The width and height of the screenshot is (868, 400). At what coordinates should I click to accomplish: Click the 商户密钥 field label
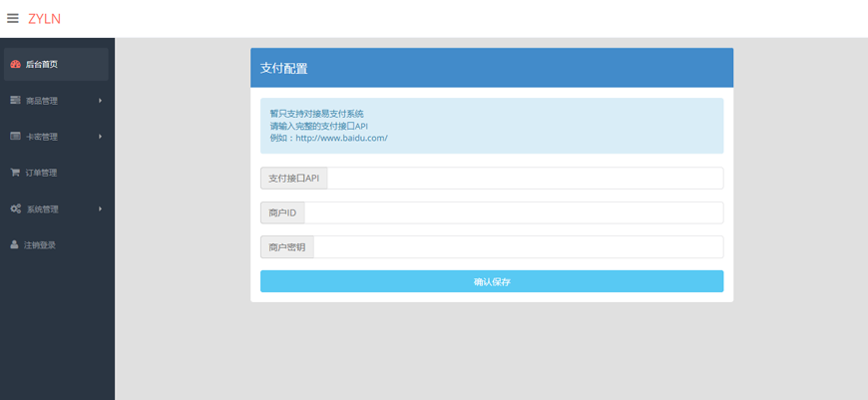(x=286, y=246)
